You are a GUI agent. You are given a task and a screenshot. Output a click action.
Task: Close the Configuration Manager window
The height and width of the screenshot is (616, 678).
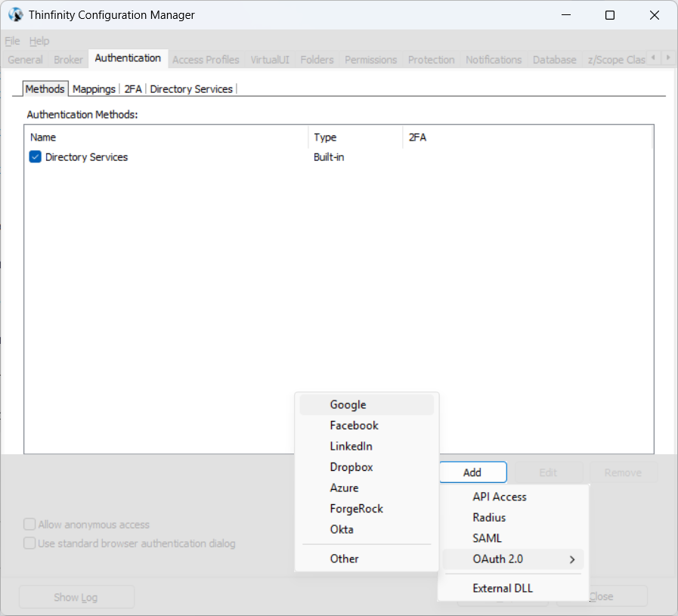655,15
